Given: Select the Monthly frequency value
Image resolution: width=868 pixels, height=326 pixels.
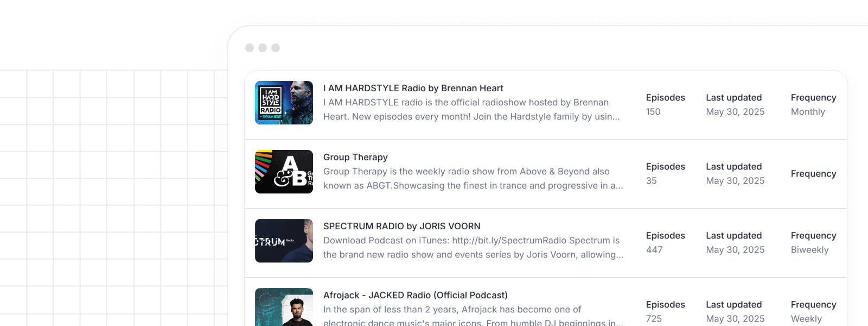Looking at the screenshot, I should [808, 112].
